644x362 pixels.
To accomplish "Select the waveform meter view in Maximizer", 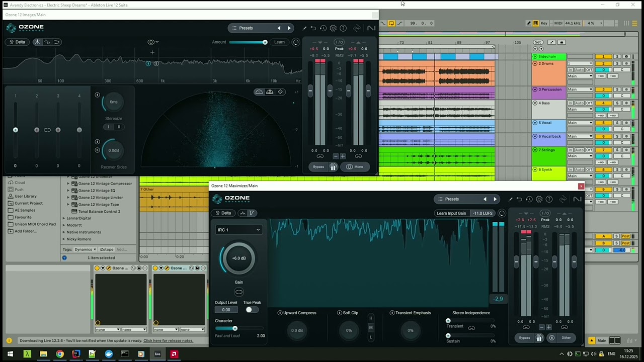I will pos(243,213).
